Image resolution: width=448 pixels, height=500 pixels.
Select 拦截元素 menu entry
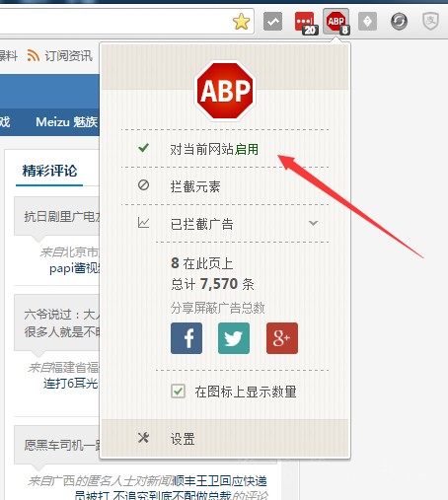click(x=225, y=186)
